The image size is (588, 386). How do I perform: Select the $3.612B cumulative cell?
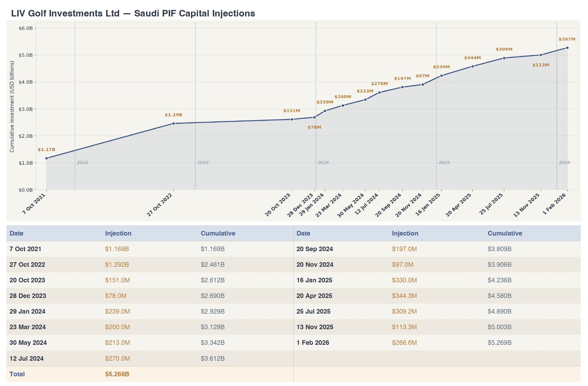point(212,359)
